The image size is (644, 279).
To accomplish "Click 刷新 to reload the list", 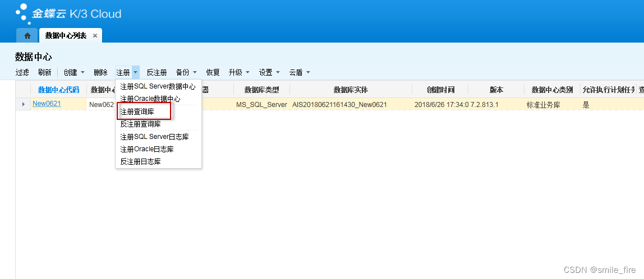I will [45, 72].
